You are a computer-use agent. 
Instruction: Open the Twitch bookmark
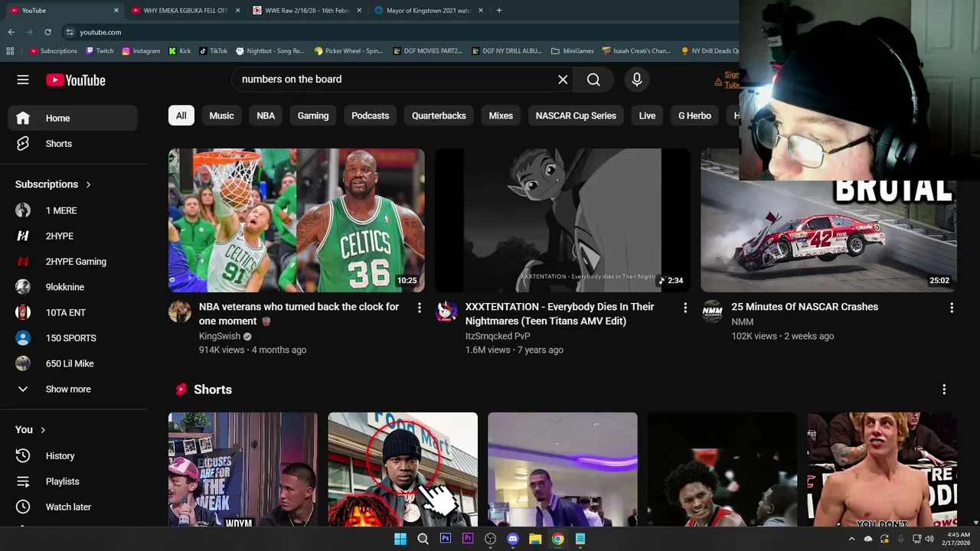point(100,51)
